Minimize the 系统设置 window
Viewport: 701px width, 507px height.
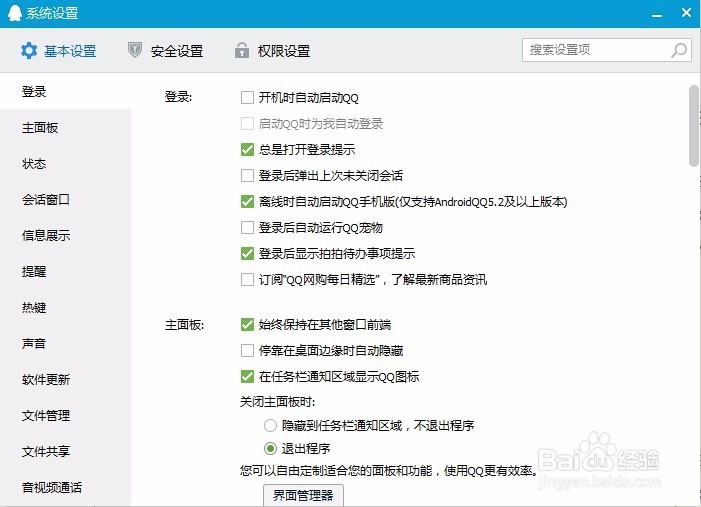point(657,16)
